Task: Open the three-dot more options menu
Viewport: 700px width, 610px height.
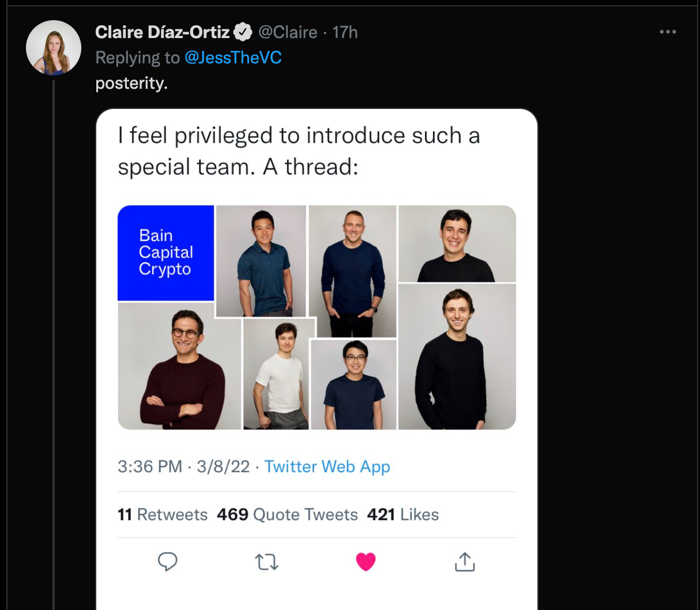Action: tap(668, 32)
